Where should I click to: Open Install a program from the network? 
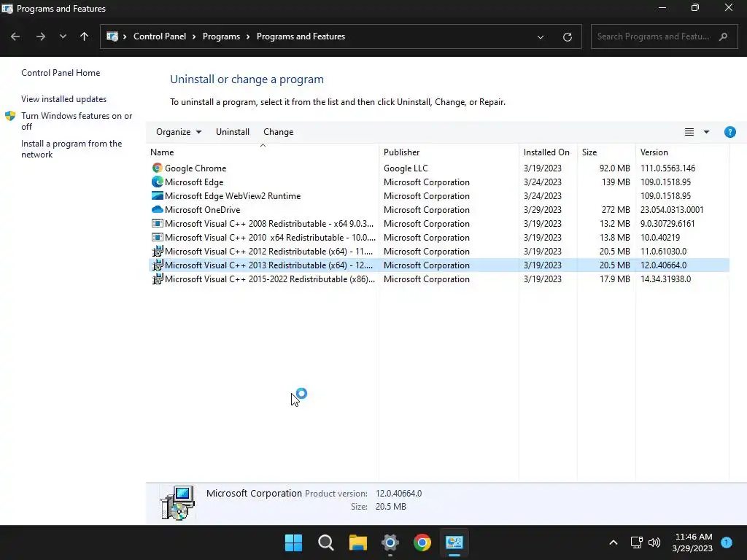point(71,149)
